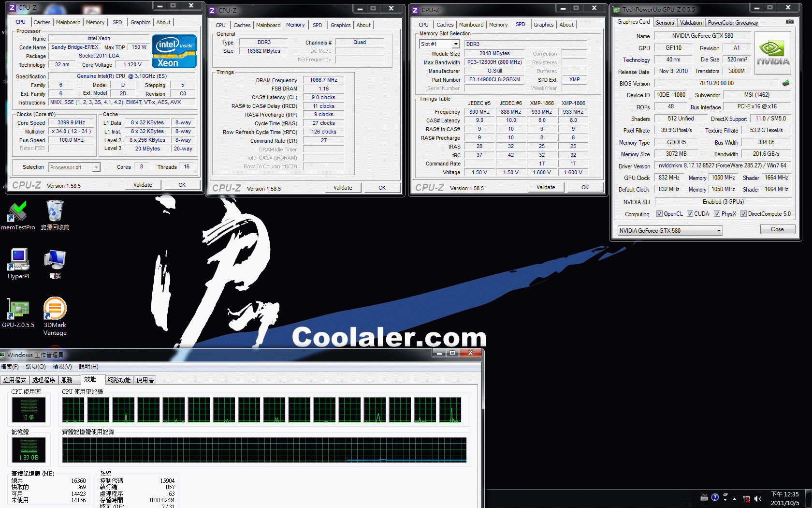812x508 pixels.
Task: Click the Intel Xeon logo in CPU-Z
Action: 174,51
